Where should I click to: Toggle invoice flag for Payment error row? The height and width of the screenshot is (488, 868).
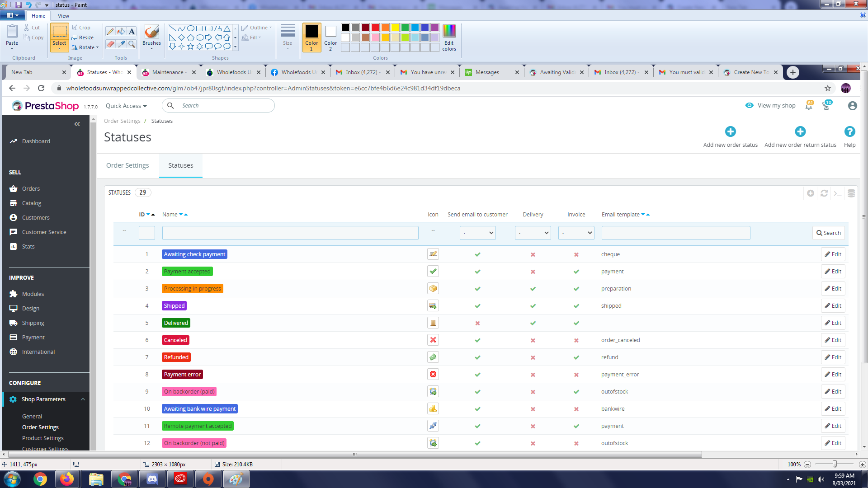[x=576, y=375]
